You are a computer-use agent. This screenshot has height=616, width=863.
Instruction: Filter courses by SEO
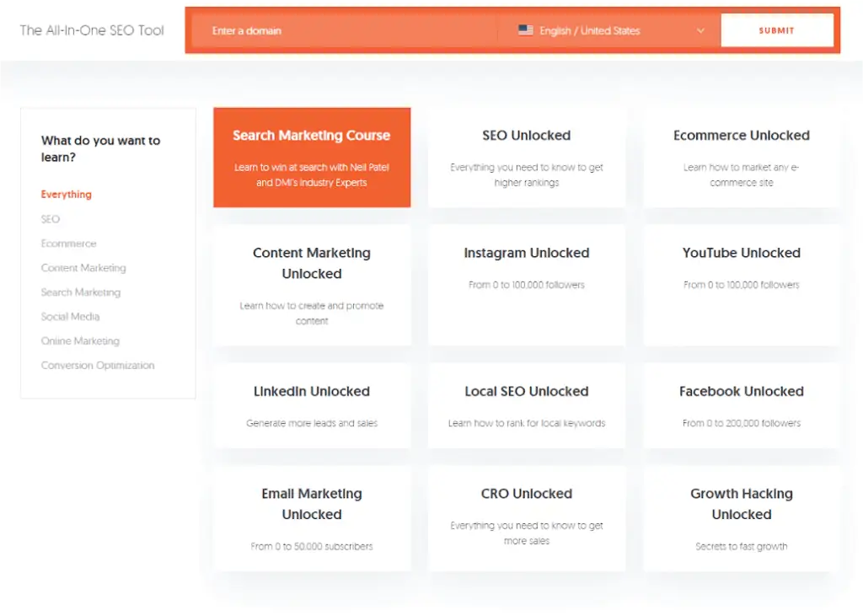pos(50,218)
